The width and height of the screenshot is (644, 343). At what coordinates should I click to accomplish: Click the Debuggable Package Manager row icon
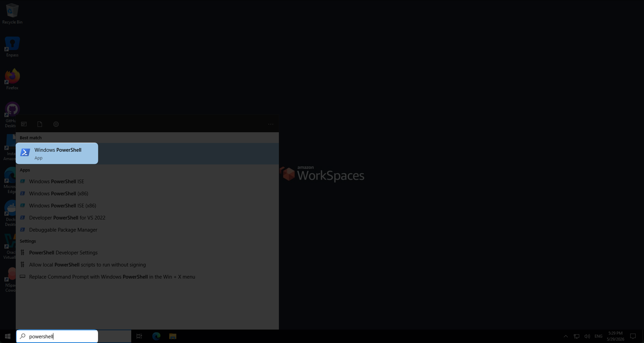click(x=22, y=230)
